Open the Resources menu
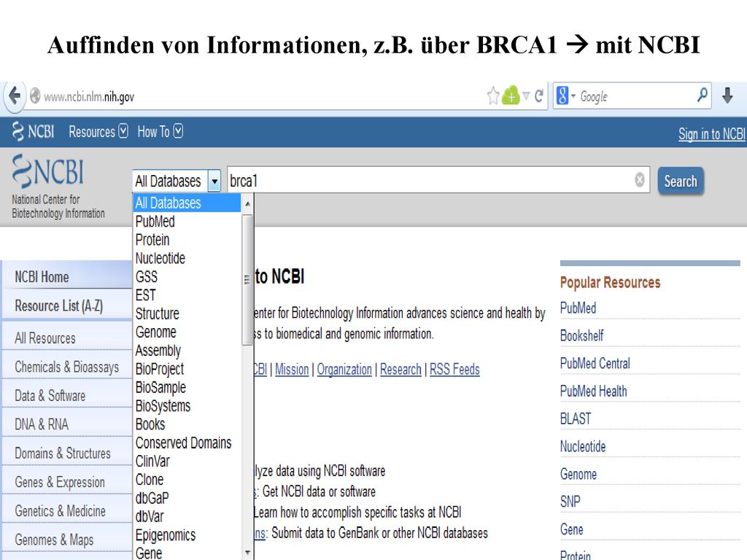This screenshot has height=560, width=747. pos(98,131)
